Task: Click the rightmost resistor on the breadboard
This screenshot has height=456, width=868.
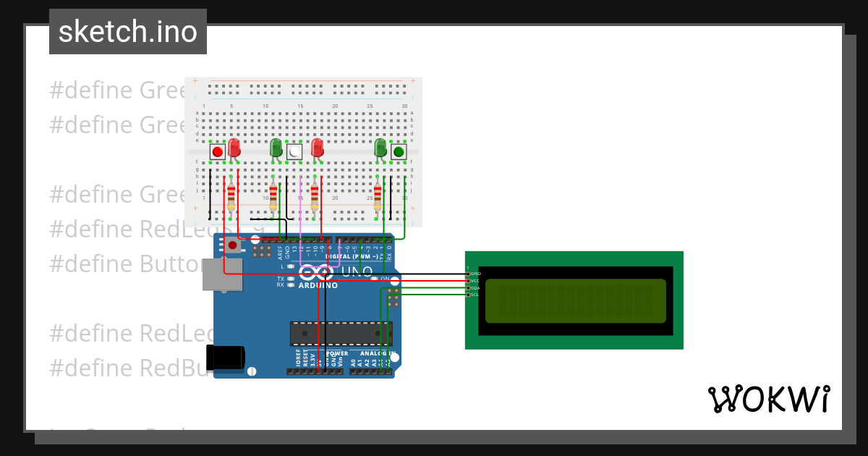Action: 377,196
